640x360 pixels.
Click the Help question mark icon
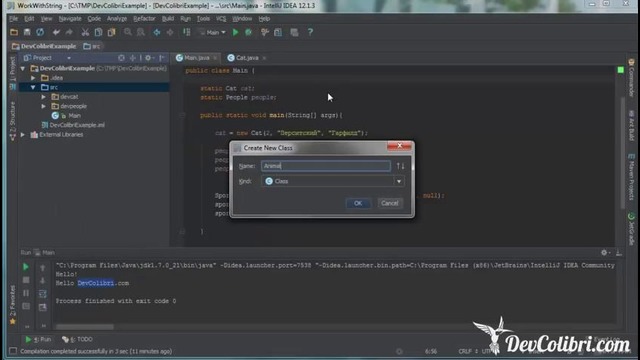310,32
